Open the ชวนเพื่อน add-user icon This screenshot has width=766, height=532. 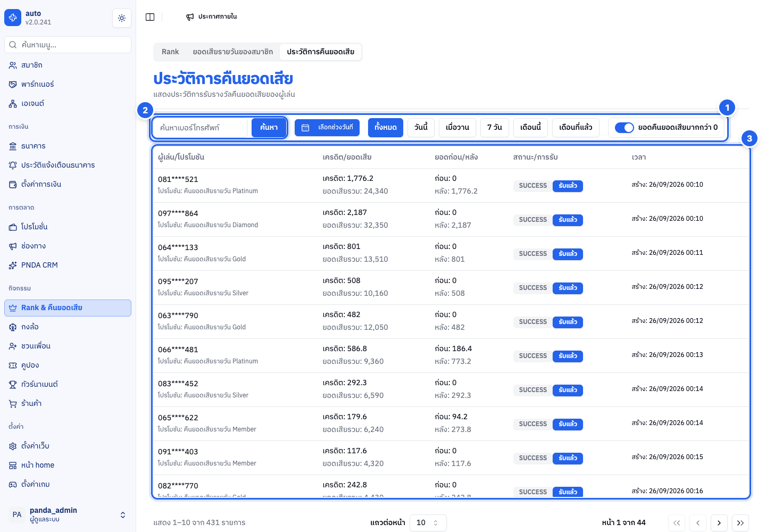pos(13,346)
